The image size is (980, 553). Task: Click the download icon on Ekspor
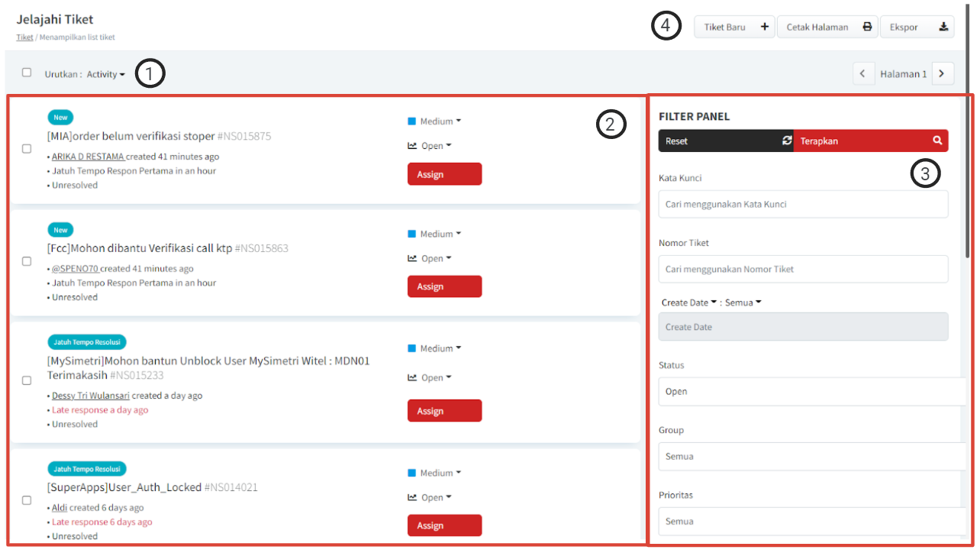[943, 27]
